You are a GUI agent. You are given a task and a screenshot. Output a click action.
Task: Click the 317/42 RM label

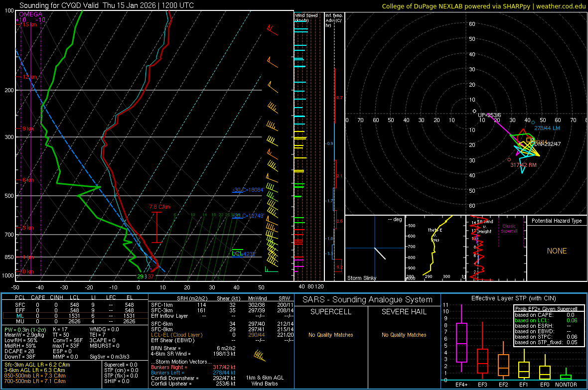tap(523, 165)
